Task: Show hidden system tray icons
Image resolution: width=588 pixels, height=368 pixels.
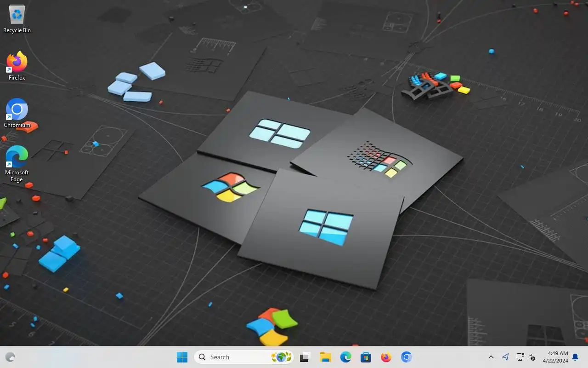Action: tap(491, 357)
